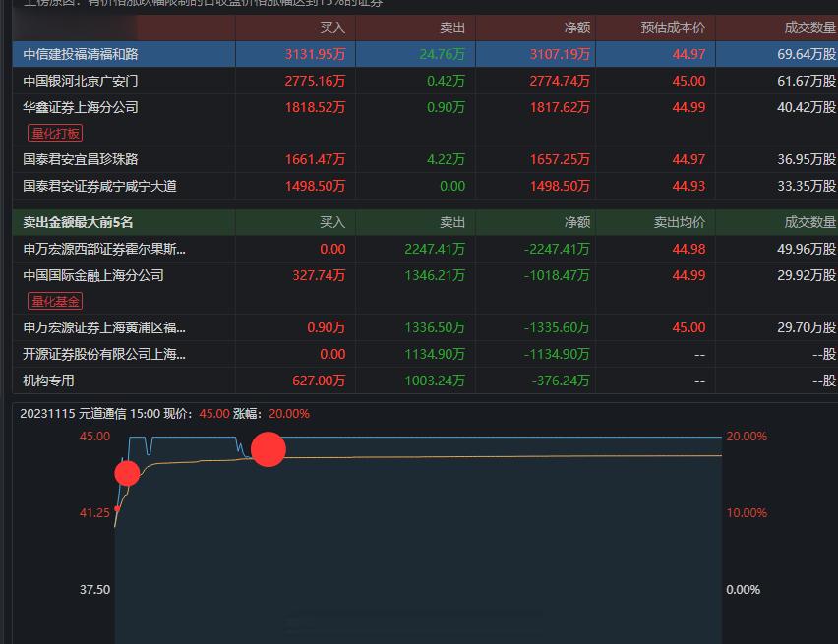Click the 40.42万股 volume cell

coord(807,107)
